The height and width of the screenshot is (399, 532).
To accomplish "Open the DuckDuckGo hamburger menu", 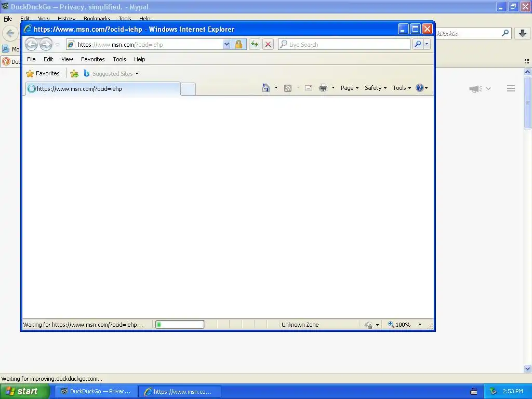I will pos(511,88).
